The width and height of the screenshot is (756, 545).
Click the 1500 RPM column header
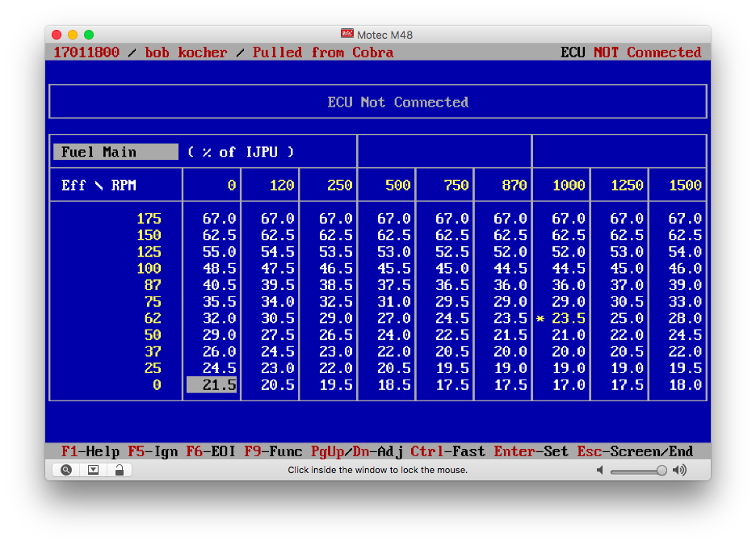coord(685,185)
